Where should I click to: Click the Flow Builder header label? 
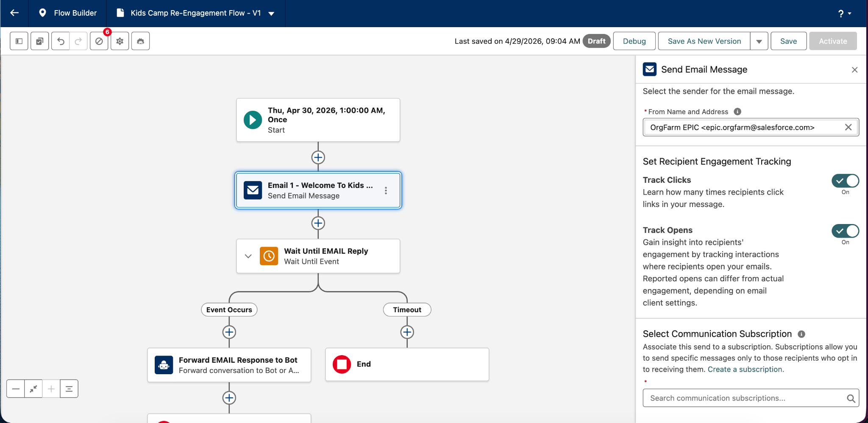tap(75, 13)
